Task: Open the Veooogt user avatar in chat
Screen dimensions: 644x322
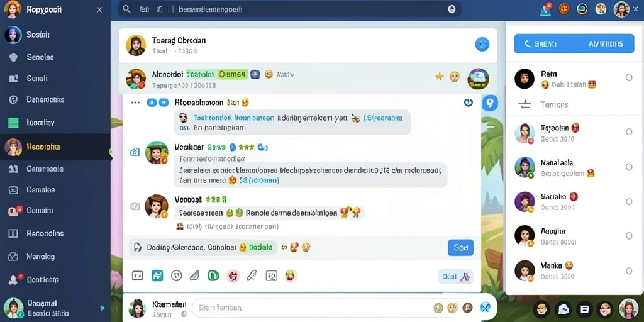Action: point(157,206)
